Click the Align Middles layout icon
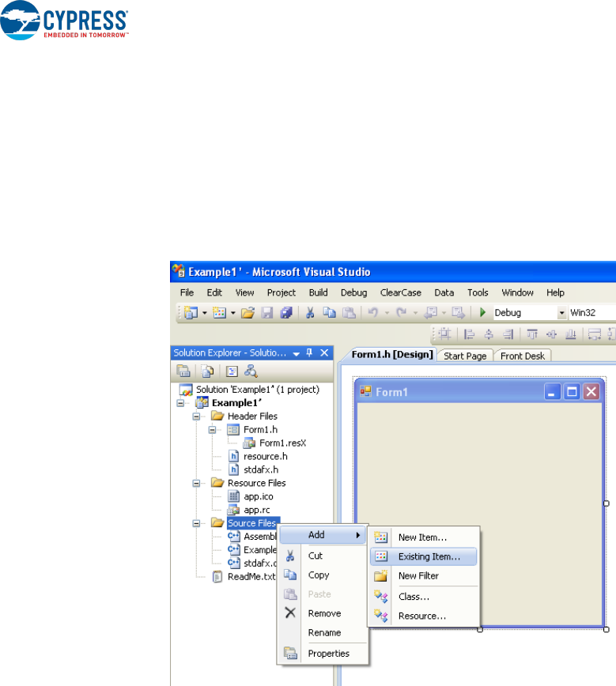Viewport: 616px width, 686px height. 551,334
